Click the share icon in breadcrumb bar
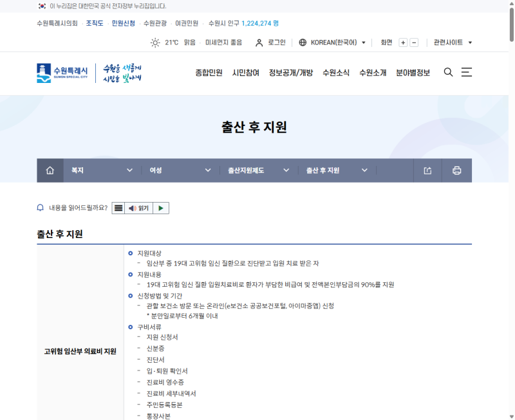The image size is (515, 420). point(427,170)
